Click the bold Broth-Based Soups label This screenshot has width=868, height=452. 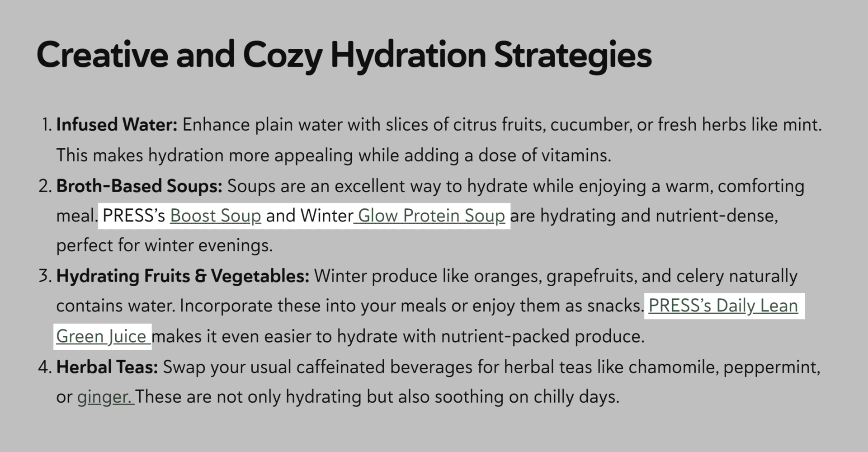click(139, 186)
